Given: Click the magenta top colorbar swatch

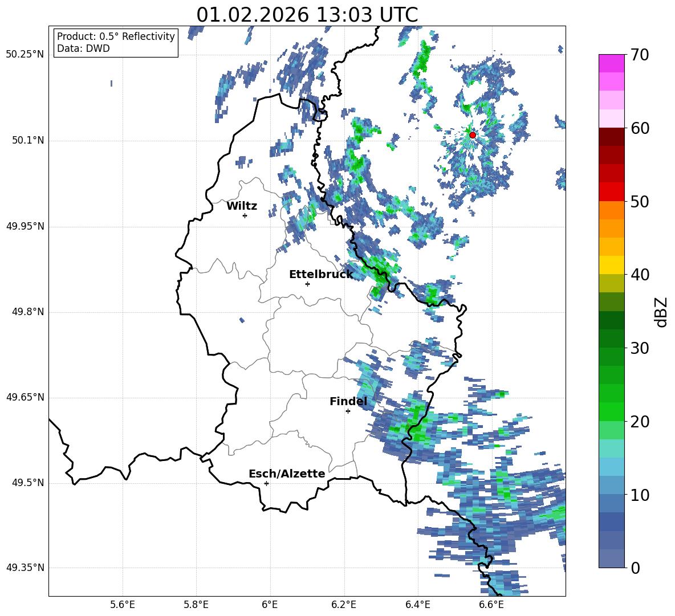Looking at the screenshot, I should (612, 63).
